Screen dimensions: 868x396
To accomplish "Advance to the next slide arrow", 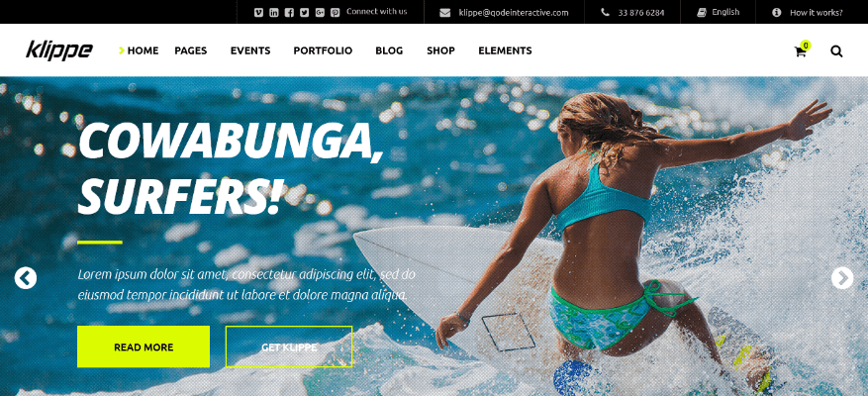I will [x=842, y=278].
